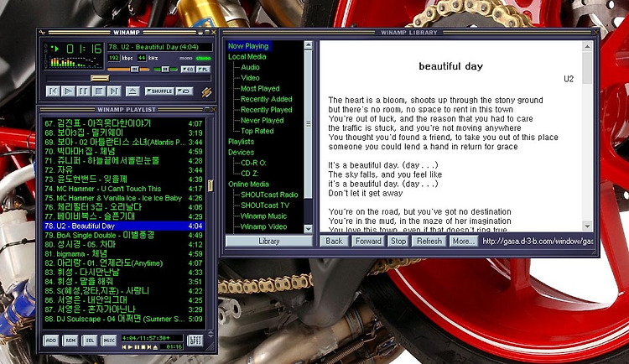Click mini pause button in playlist footer
Viewport: 629px width, 364px height.
[x=137, y=347]
